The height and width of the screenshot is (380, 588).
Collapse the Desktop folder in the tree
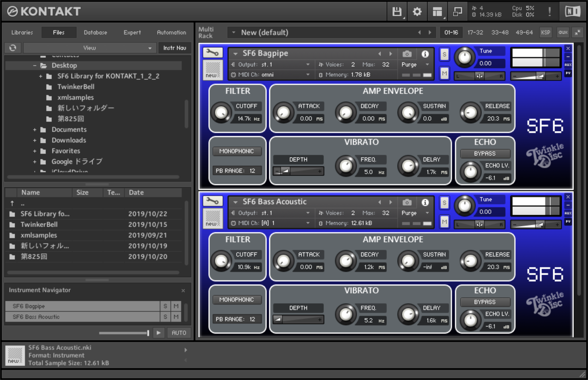(35, 66)
